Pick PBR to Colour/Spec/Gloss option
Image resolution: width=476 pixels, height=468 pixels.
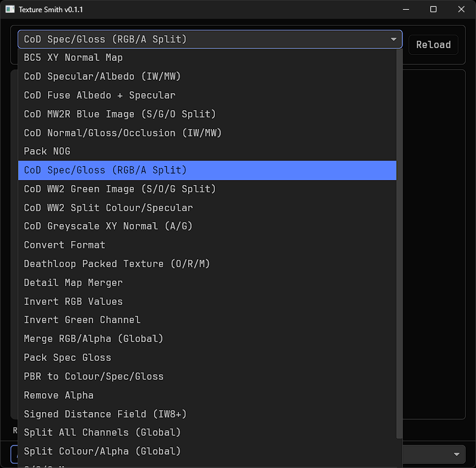208,377
